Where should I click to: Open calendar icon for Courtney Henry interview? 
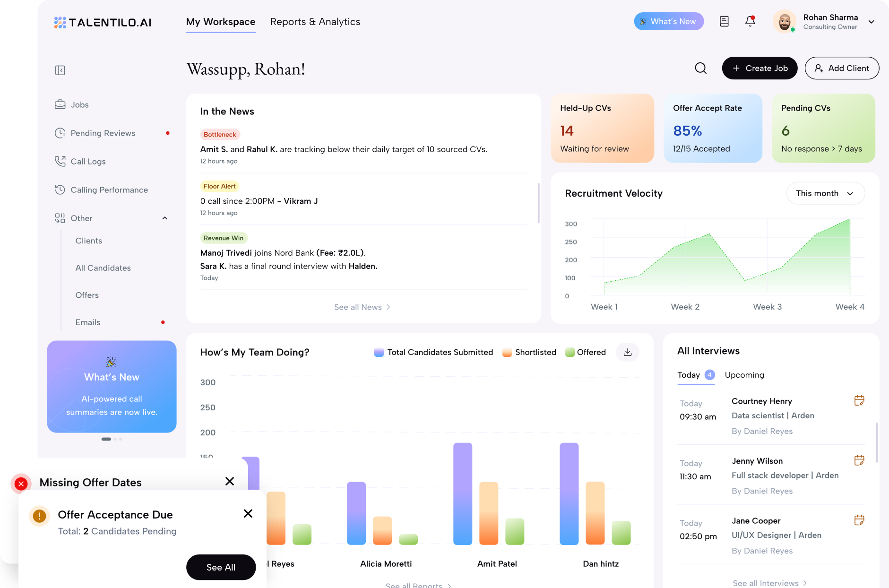(x=859, y=401)
